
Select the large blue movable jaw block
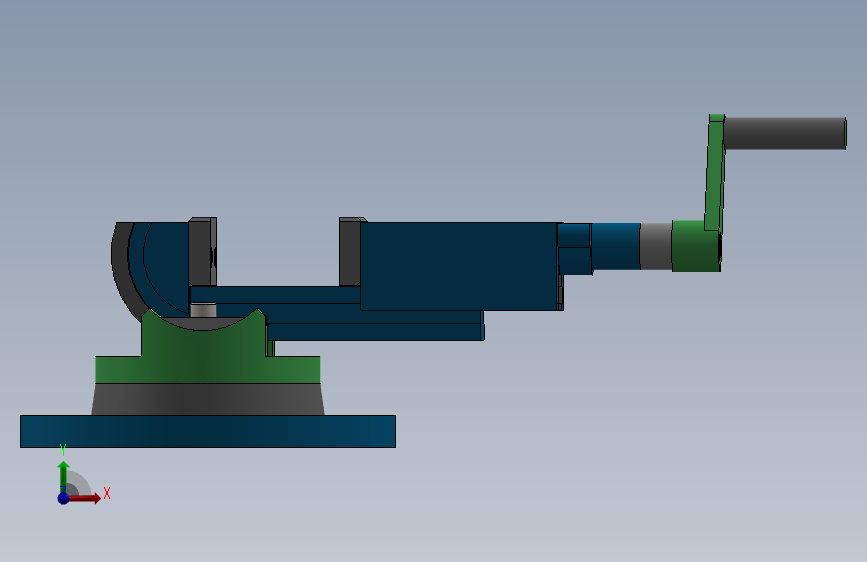pyautogui.click(x=459, y=266)
